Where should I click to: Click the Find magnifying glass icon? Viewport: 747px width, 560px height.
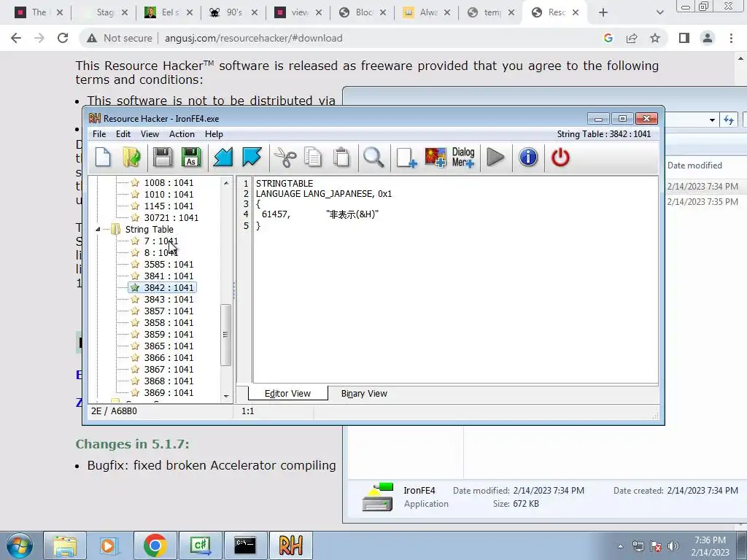(373, 157)
